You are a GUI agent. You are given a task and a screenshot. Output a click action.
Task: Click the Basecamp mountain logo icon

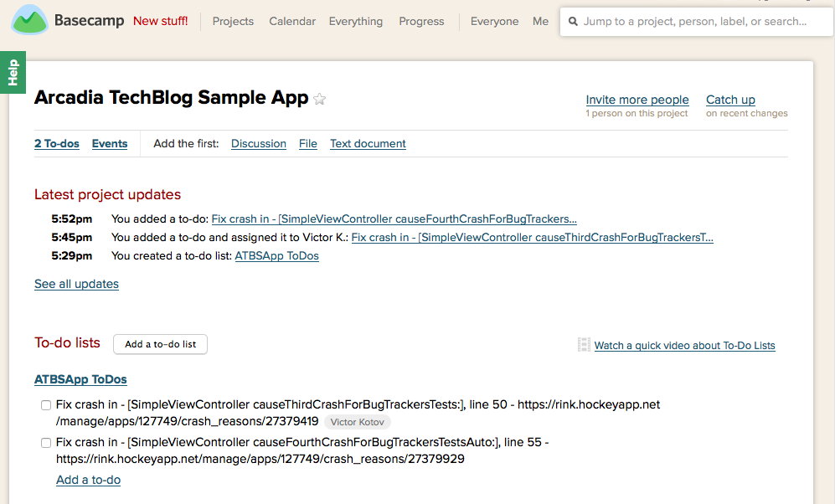[30, 20]
